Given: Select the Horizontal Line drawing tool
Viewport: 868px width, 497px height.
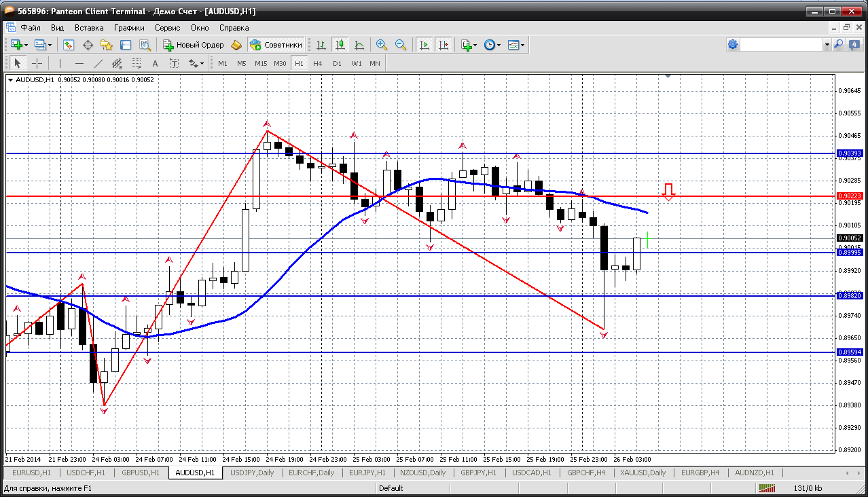Looking at the screenshot, I should [x=79, y=63].
